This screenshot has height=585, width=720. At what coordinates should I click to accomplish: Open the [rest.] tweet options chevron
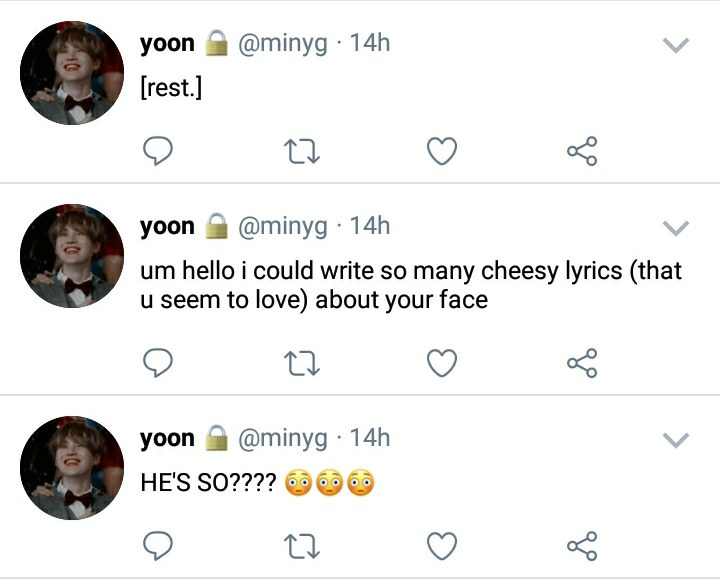tap(676, 45)
